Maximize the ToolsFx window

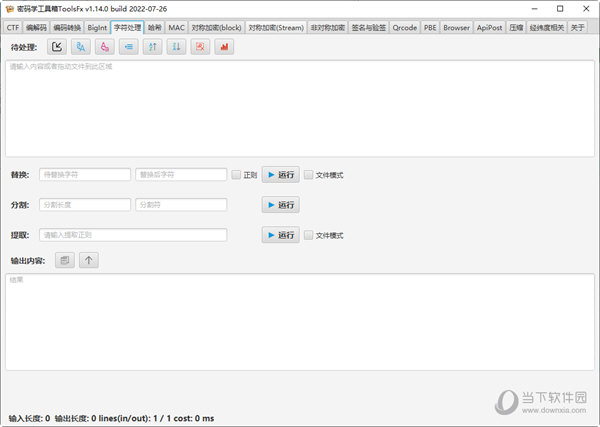(560, 8)
